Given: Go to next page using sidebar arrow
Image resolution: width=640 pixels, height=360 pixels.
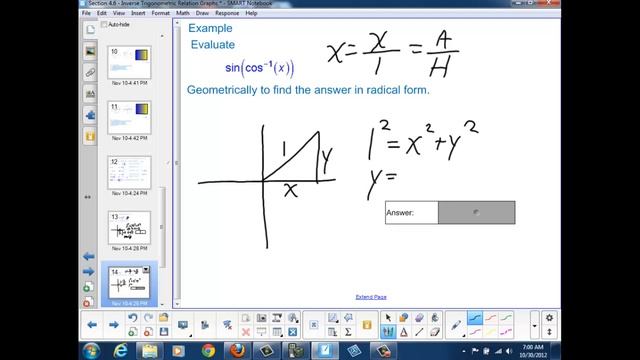Looking at the screenshot, I should tap(89, 271).
